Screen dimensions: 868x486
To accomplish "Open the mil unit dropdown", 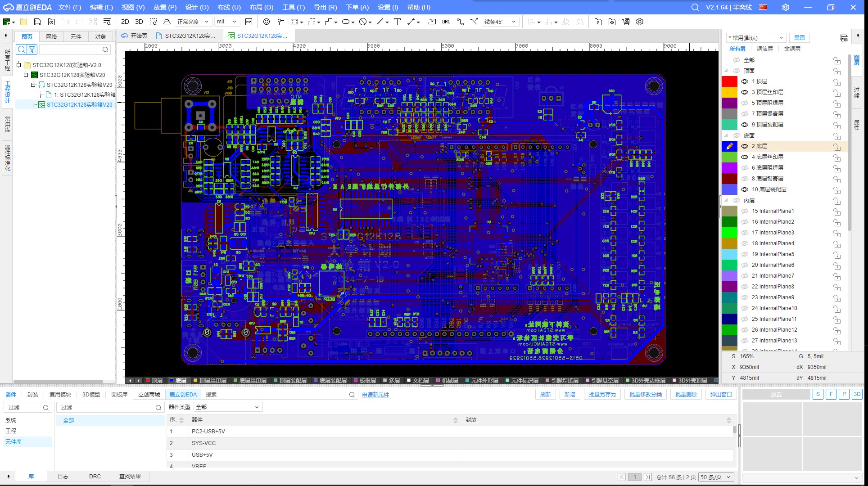I will (x=227, y=22).
